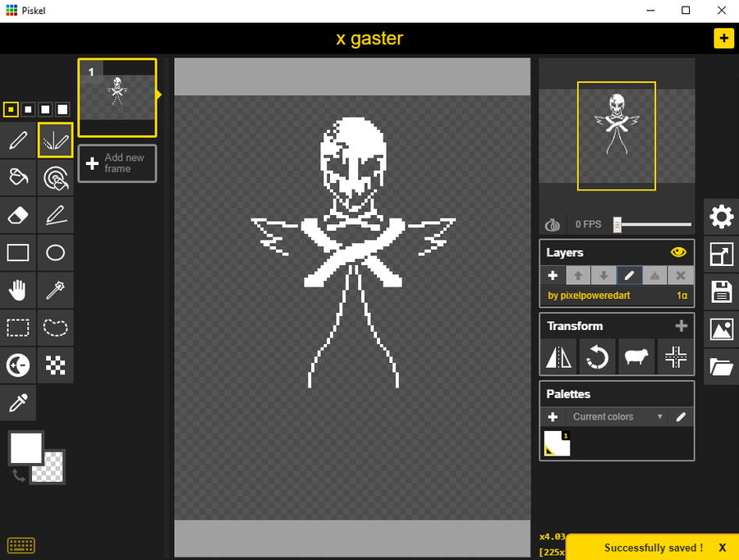
Task: Move layer down
Action: pyautogui.click(x=604, y=275)
